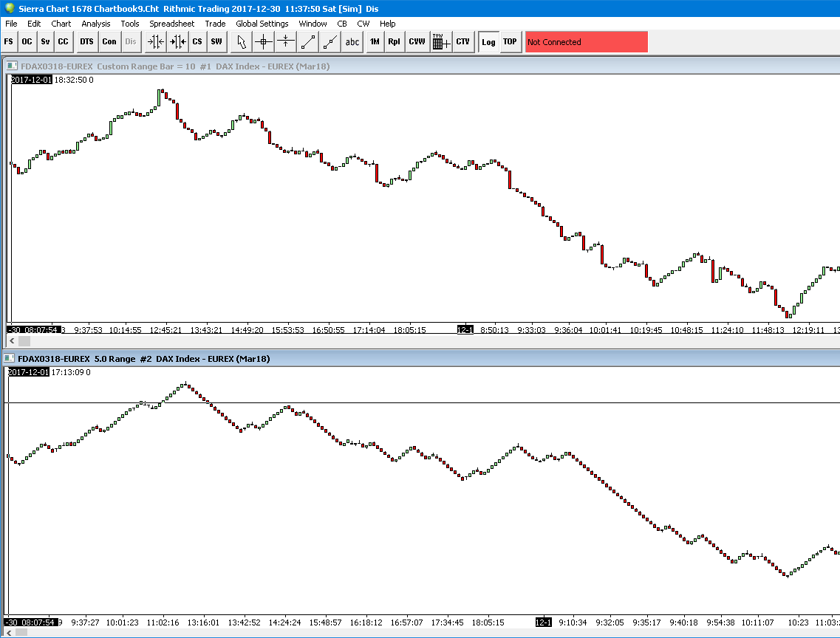
Task: Click the highlighted 2017-12-01 date in chart #1
Action: 32,80
